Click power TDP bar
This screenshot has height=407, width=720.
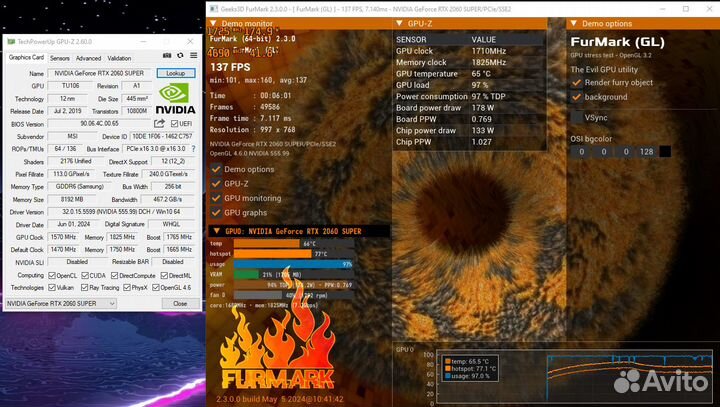click(x=293, y=285)
